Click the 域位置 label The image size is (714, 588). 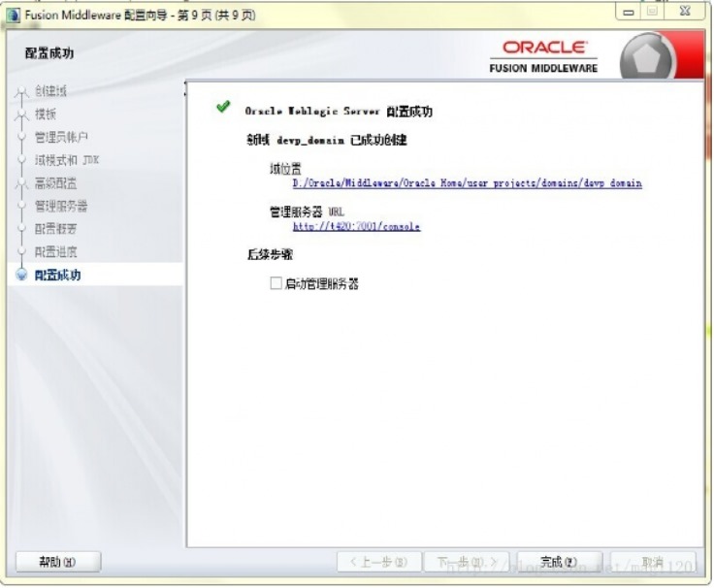point(285,169)
